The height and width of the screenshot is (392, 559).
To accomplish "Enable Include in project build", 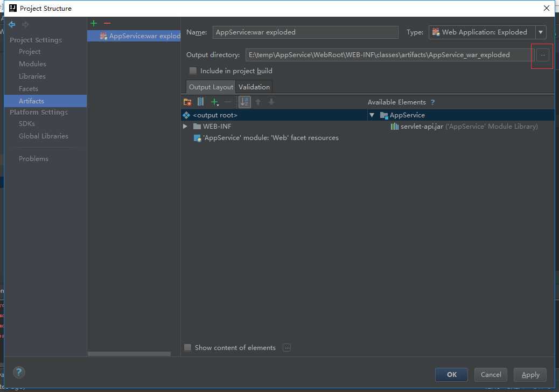I will point(193,71).
